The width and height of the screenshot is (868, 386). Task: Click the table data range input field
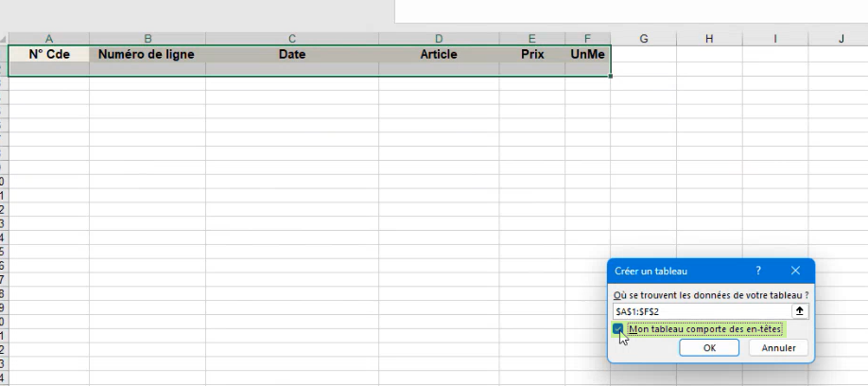(x=700, y=310)
